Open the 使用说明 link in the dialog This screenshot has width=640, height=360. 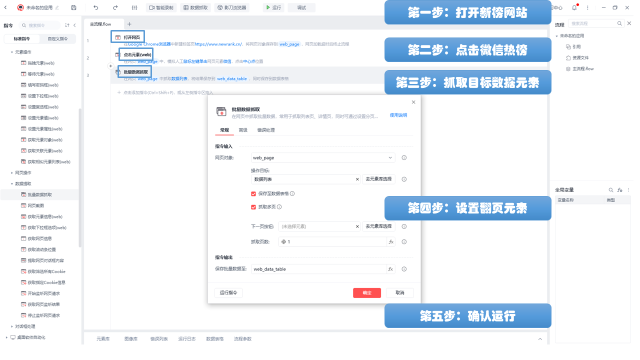click(x=398, y=115)
